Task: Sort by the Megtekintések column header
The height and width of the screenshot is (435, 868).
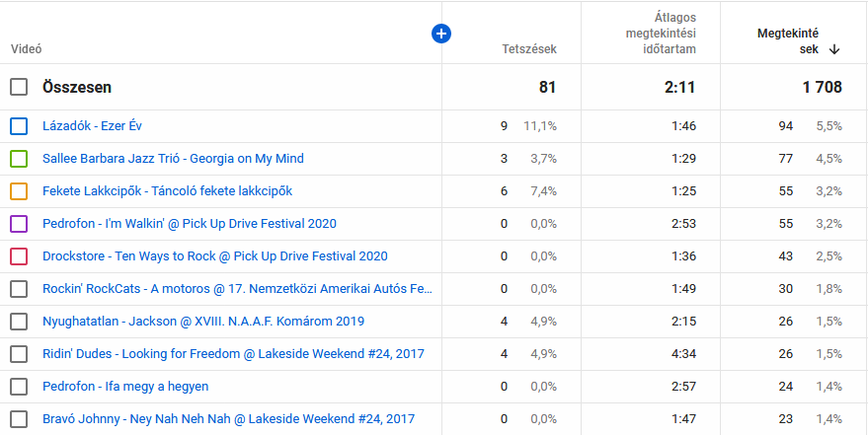Action: click(788, 41)
